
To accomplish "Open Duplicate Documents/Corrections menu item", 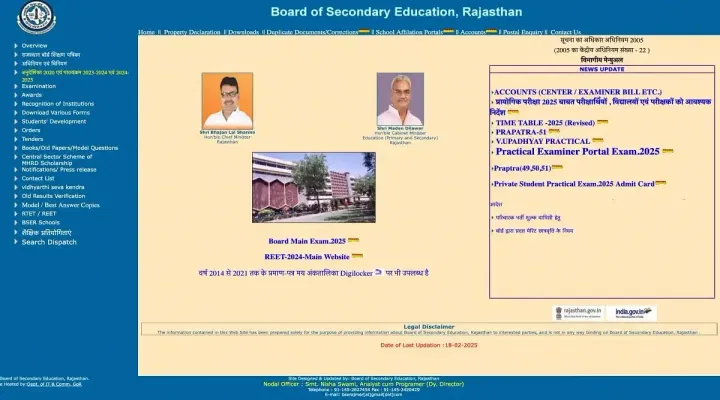I will point(312,32).
